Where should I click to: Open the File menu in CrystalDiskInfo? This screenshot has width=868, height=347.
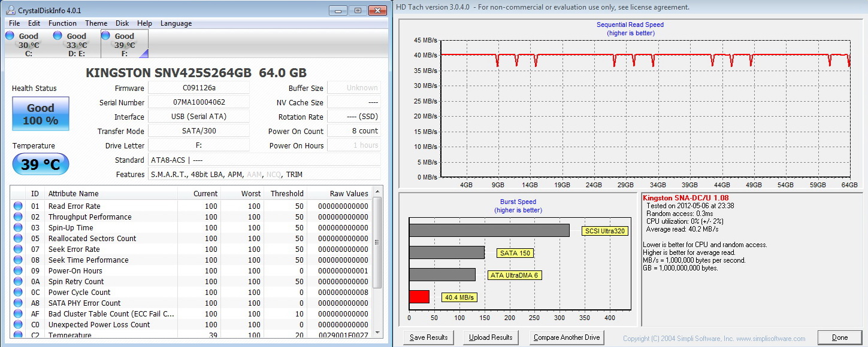(14, 23)
